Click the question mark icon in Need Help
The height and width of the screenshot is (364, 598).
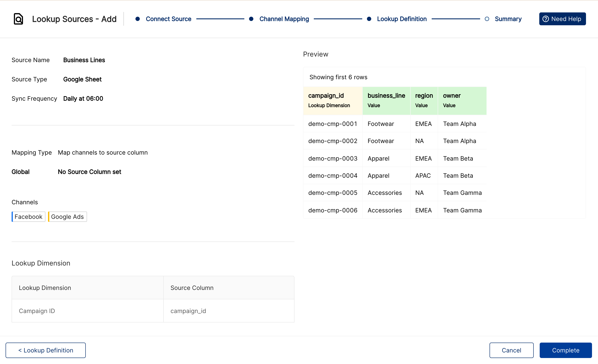coord(545,19)
